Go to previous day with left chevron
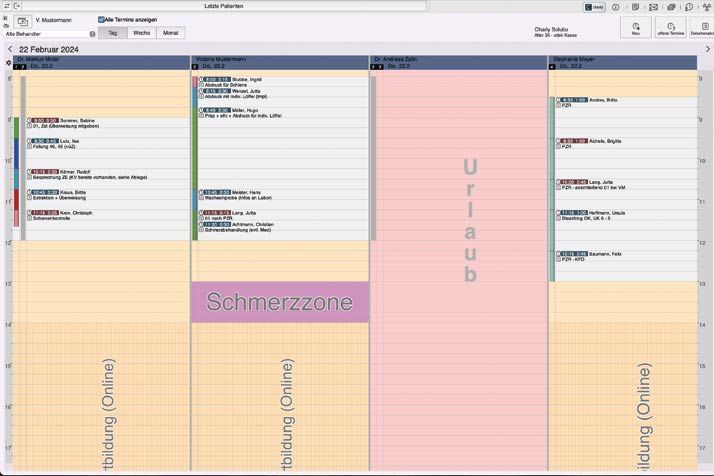 pyautogui.click(x=10, y=49)
